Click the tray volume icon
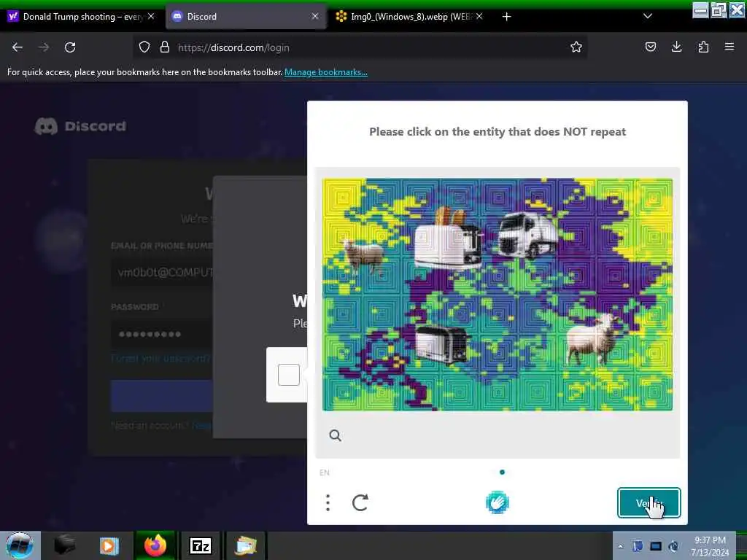 [x=673, y=546]
